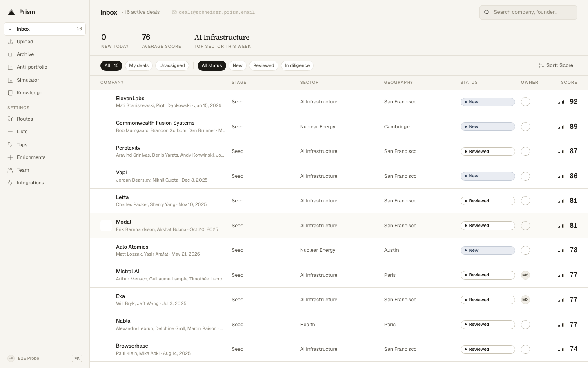Screen dimensions: 588x368
Task: Open Tags settings
Action: coord(45,145)
